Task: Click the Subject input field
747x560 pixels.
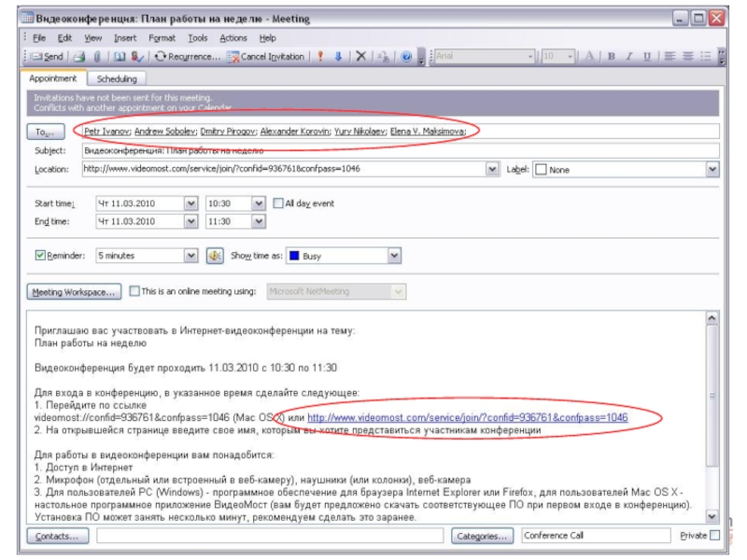Action: 401,151
